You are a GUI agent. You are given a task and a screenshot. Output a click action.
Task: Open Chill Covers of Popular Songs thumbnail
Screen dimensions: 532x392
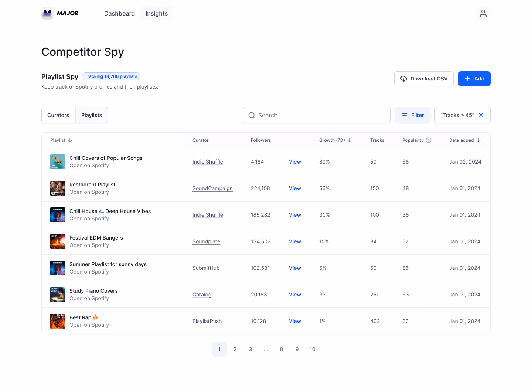58,162
